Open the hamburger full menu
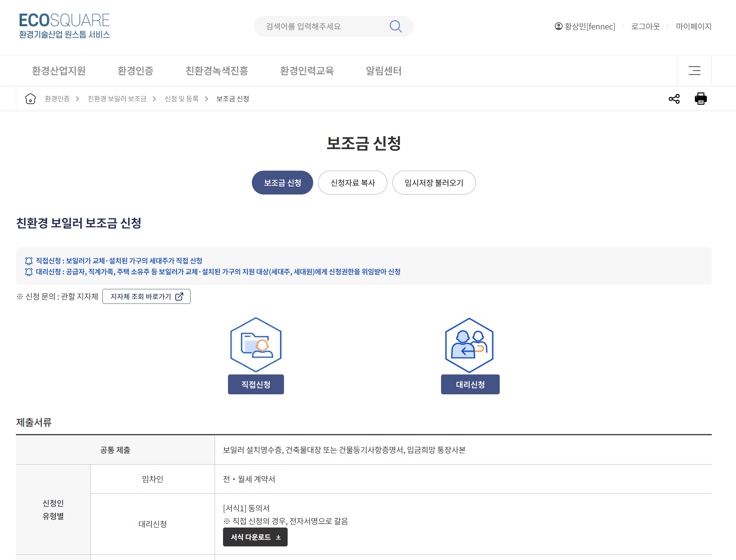Screen dimensions: 736x560 [x=694, y=71]
